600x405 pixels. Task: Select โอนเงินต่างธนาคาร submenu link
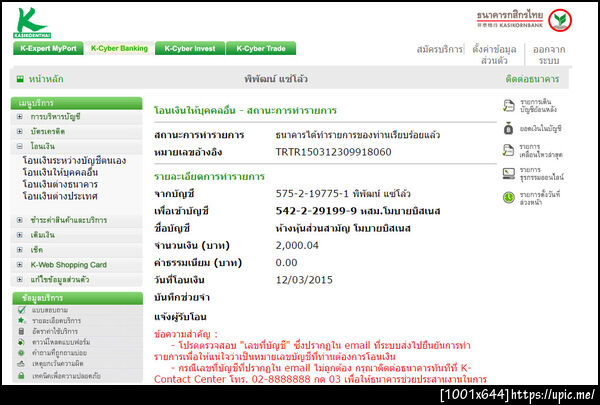point(60,184)
